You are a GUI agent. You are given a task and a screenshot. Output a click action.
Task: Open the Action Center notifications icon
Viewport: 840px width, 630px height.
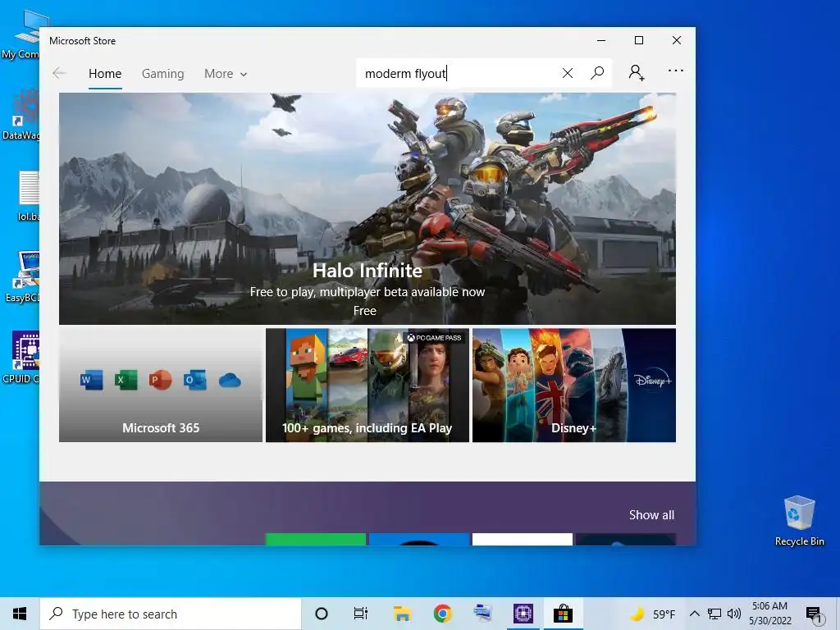814,614
